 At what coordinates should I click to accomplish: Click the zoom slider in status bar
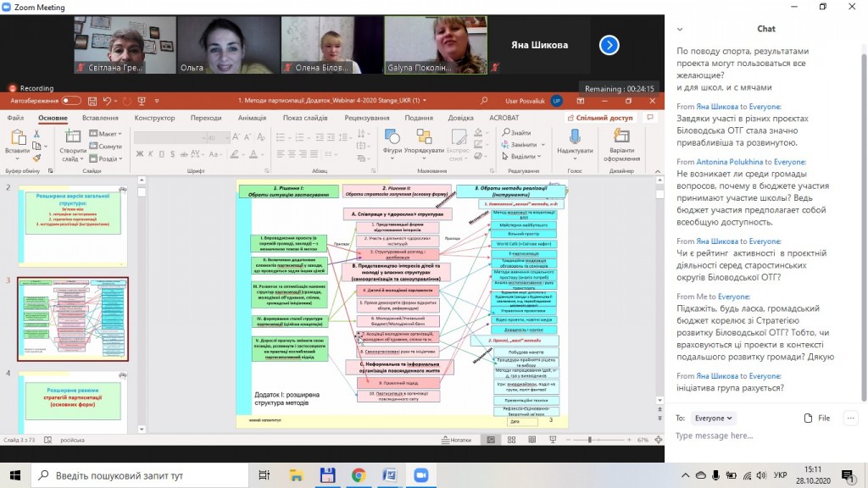tap(598, 440)
